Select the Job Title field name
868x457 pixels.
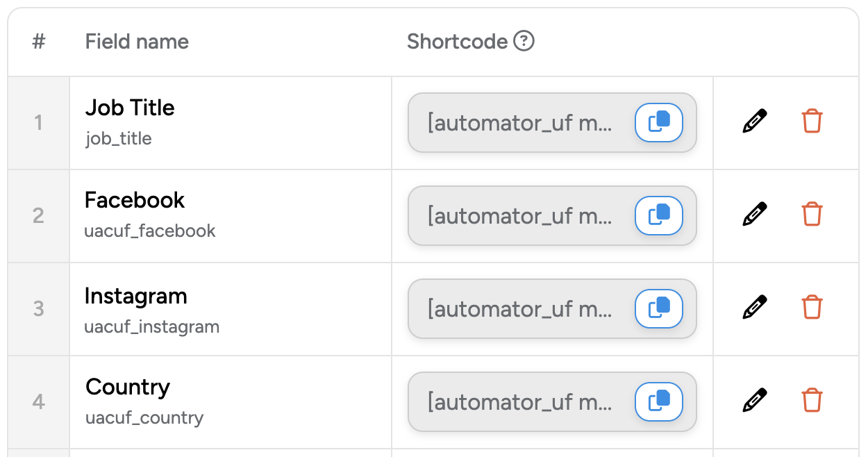(x=130, y=108)
